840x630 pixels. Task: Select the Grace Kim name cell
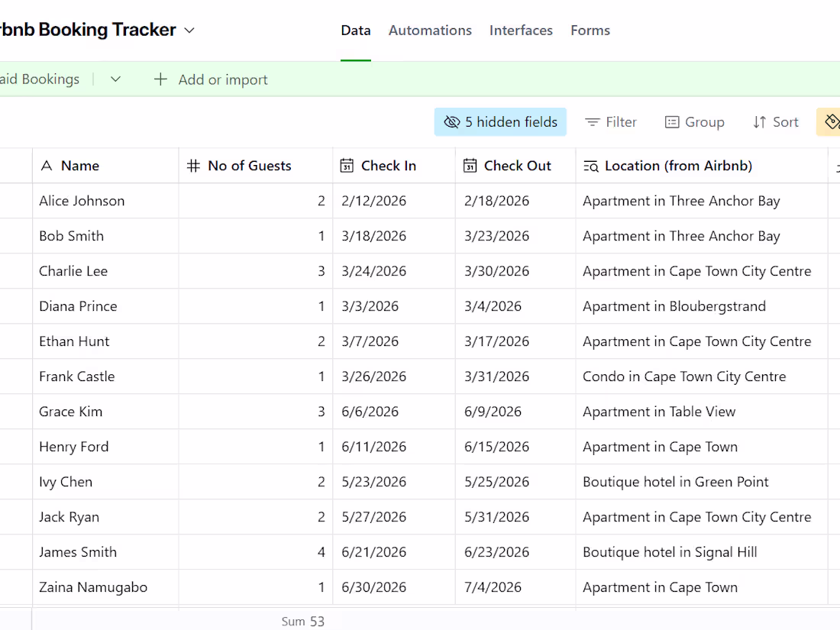pos(105,412)
